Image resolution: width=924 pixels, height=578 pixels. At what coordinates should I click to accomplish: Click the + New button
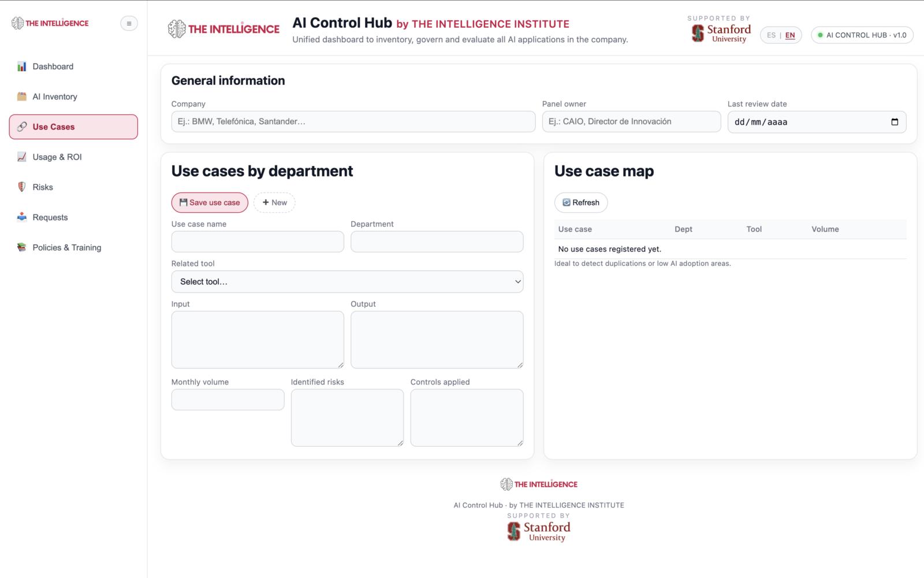274,202
